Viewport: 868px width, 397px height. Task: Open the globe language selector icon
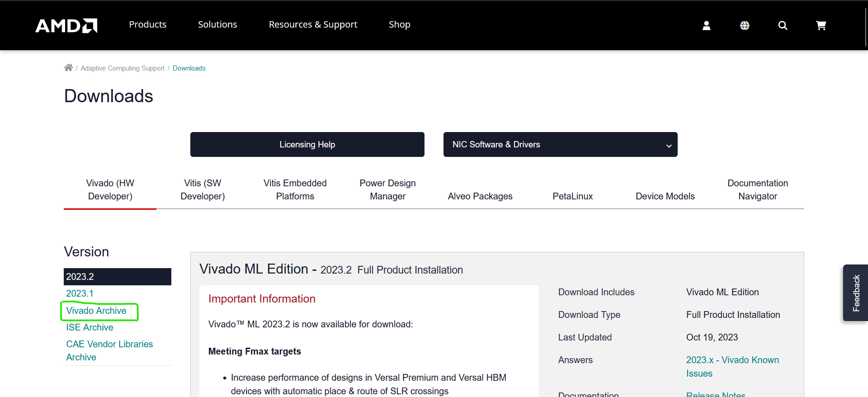745,26
